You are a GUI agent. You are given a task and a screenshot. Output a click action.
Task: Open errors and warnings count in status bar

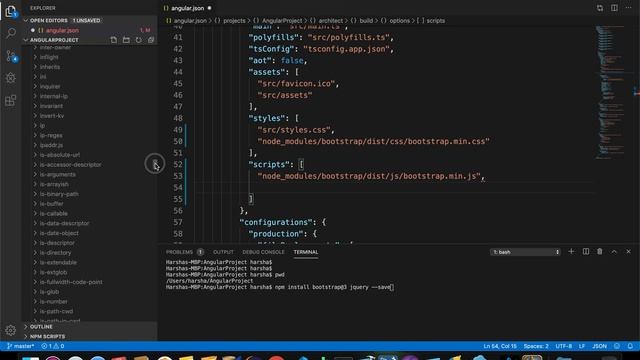coord(53,346)
